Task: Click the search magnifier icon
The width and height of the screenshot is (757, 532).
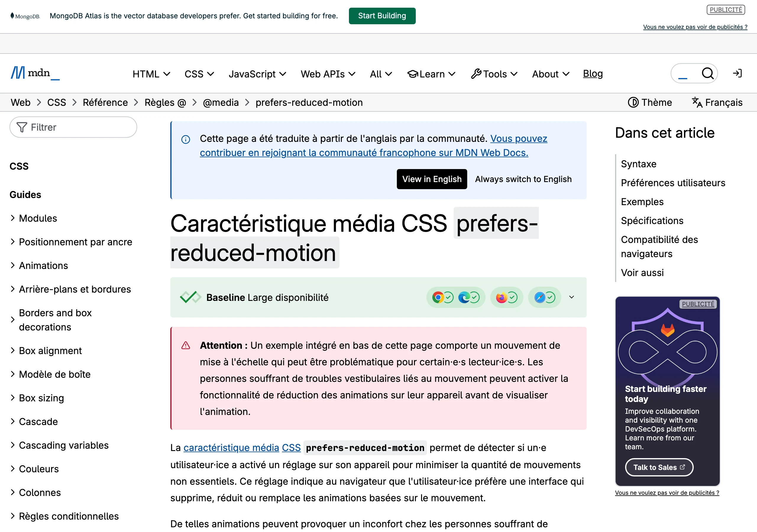Action: [707, 73]
